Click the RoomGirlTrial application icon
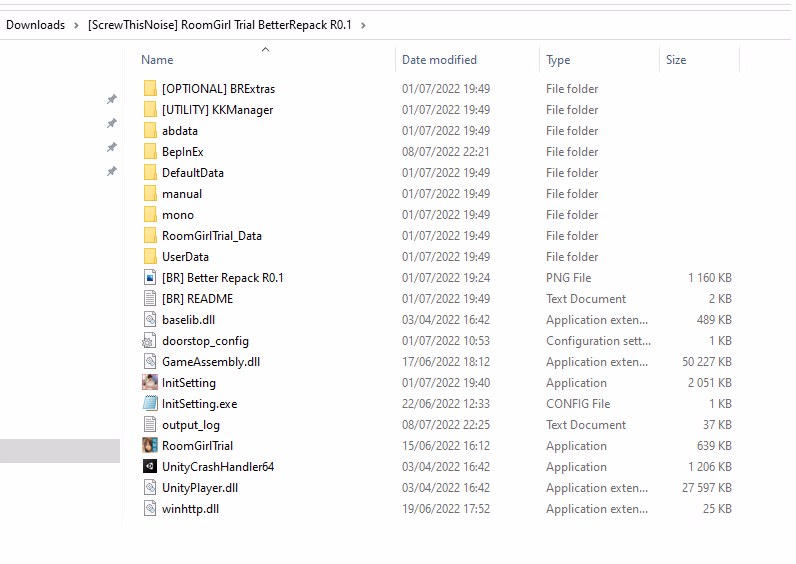 point(150,446)
